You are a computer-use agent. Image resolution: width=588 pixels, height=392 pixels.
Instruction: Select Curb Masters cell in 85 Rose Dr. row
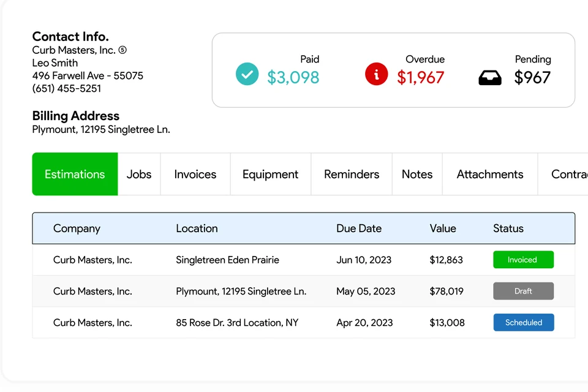coord(92,323)
